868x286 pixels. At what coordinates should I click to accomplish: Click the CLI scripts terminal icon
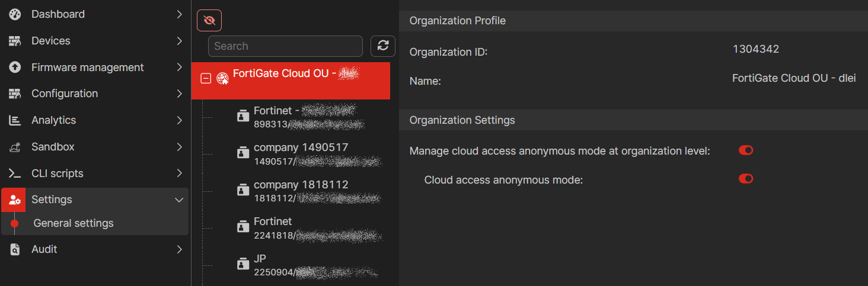15,173
